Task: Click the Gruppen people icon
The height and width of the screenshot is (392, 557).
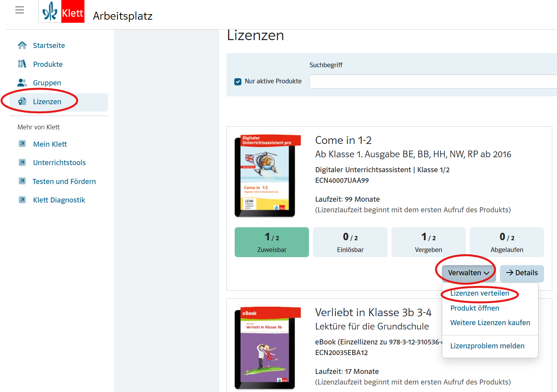Action: (x=22, y=83)
